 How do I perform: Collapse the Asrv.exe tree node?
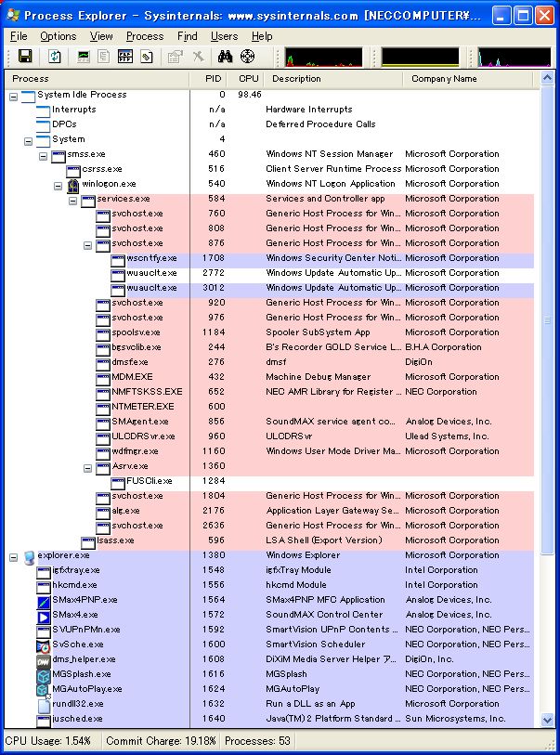click(88, 467)
